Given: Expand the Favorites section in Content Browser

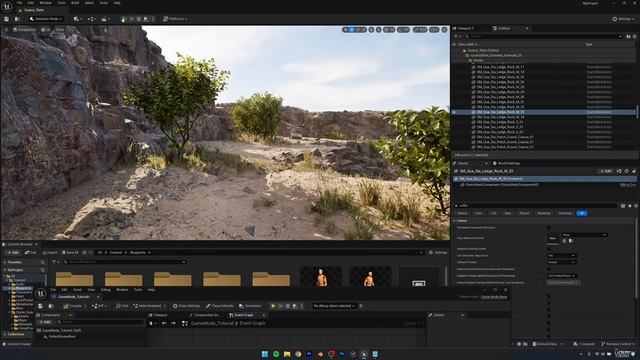Looking at the screenshot, I should coord(5,262).
